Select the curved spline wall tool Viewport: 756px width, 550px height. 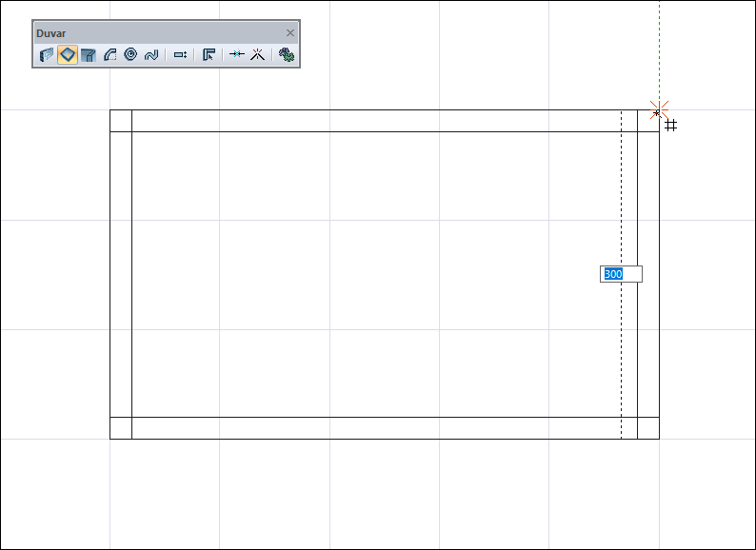click(151, 55)
